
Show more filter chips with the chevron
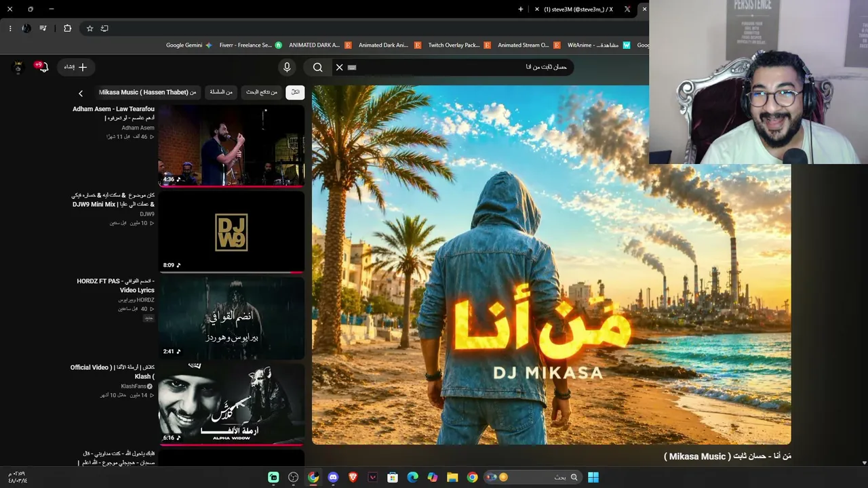[81, 93]
